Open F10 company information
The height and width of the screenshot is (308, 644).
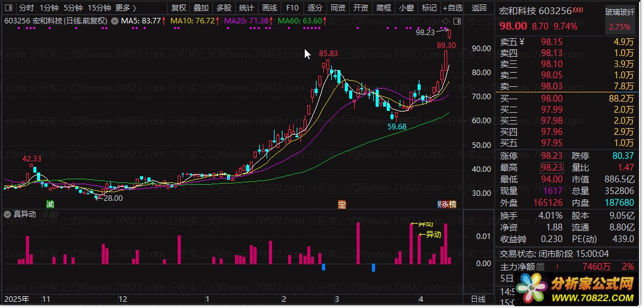coord(292,7)
